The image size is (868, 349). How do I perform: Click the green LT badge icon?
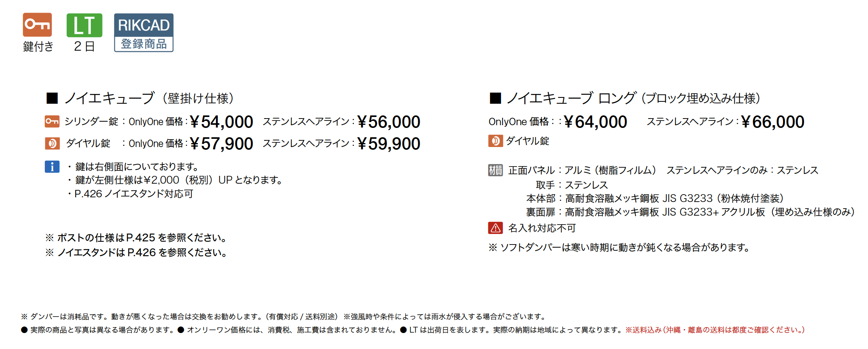point(84,25)
